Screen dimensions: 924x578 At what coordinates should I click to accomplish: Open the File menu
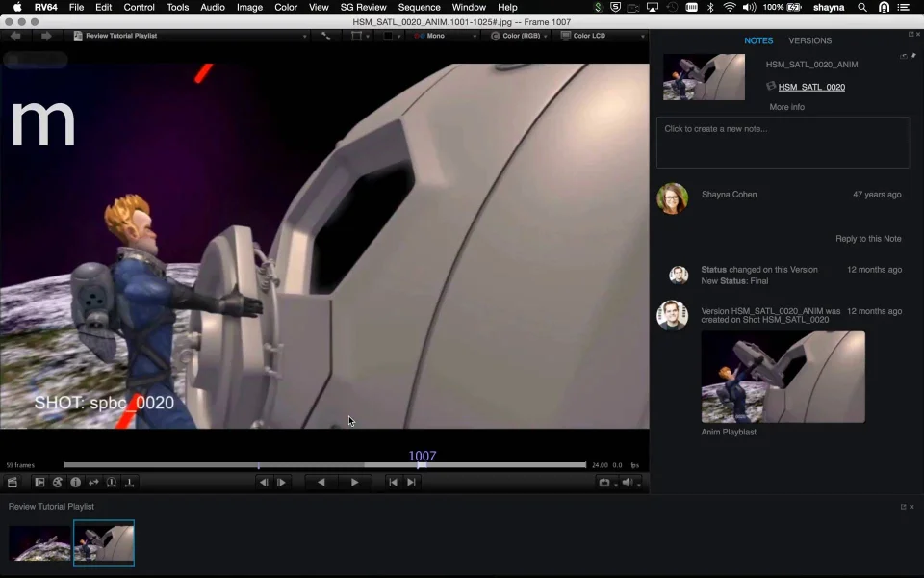pos(76,7)
